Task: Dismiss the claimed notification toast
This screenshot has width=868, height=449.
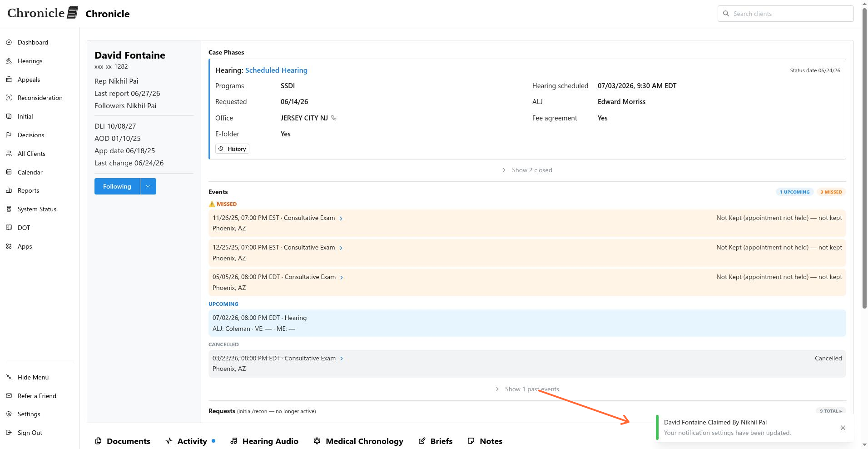Action: coord(843,428)
